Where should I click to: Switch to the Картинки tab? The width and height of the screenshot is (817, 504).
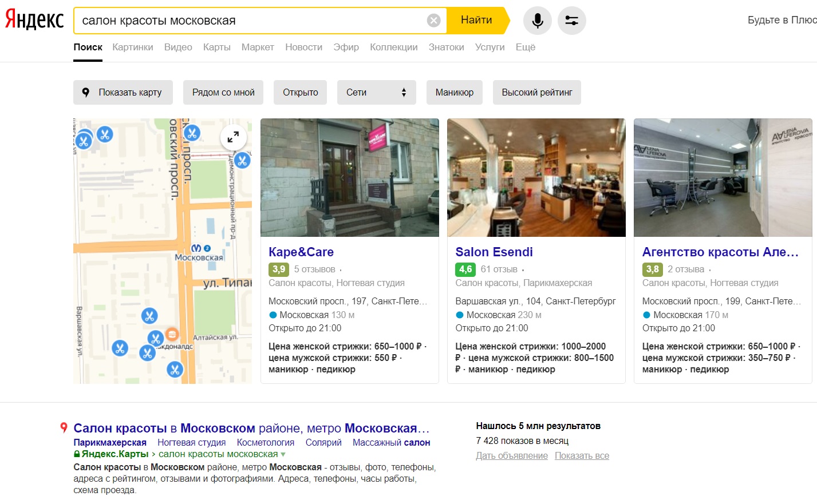point(133,47)
